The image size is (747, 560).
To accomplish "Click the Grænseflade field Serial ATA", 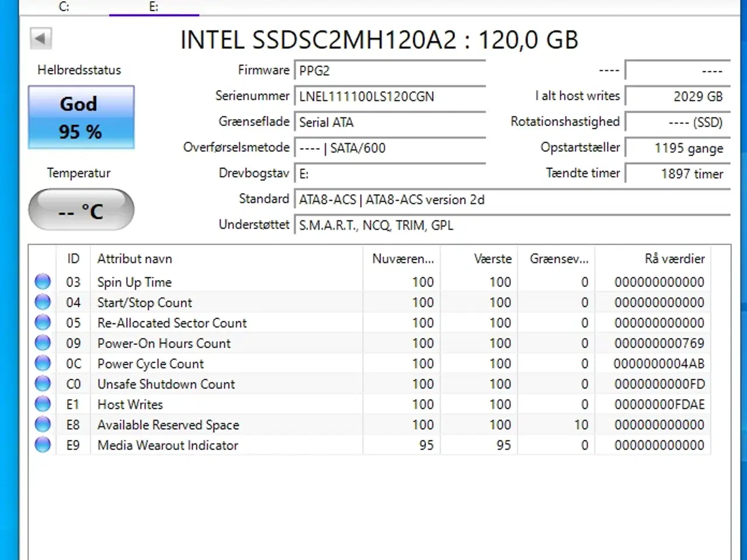I will (390, 122).
